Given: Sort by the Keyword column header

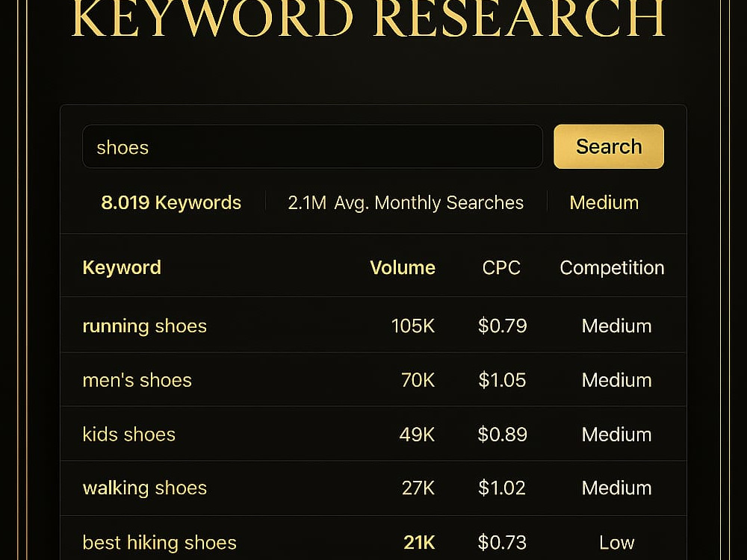Looking at the screenshot, I should point(122,267).
